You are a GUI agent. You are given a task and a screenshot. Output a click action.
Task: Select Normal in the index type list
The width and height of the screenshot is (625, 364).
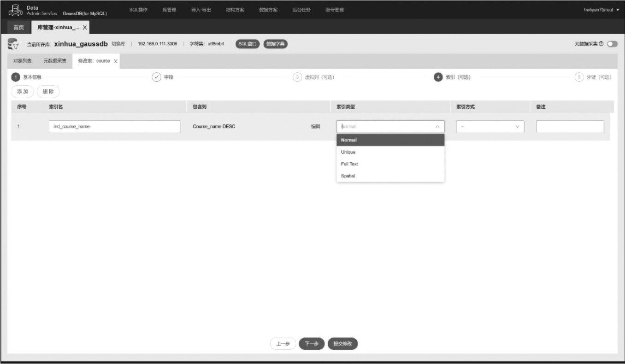point(390,140)
